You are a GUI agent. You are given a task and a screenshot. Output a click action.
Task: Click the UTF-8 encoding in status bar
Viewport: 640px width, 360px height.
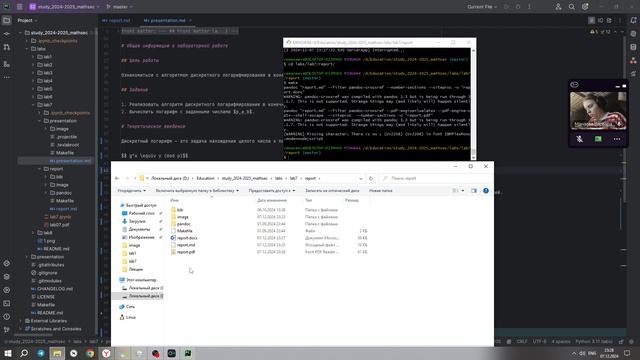click(x=539, y=342)
